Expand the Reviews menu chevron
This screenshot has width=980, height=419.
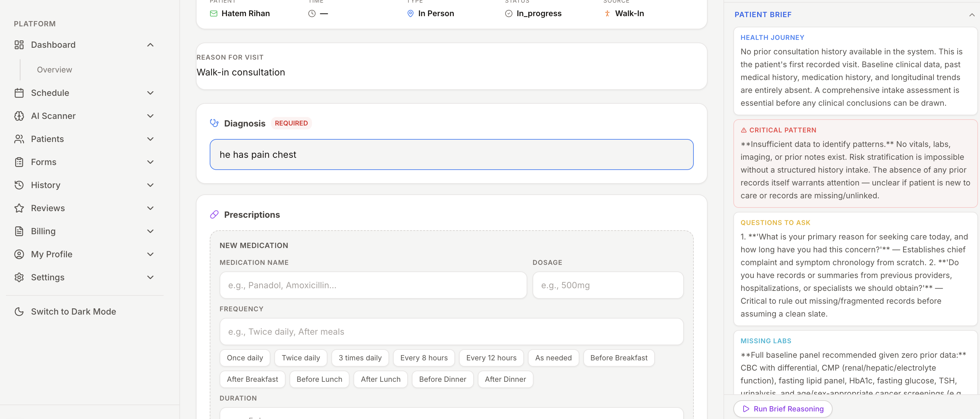pos(150,208)
